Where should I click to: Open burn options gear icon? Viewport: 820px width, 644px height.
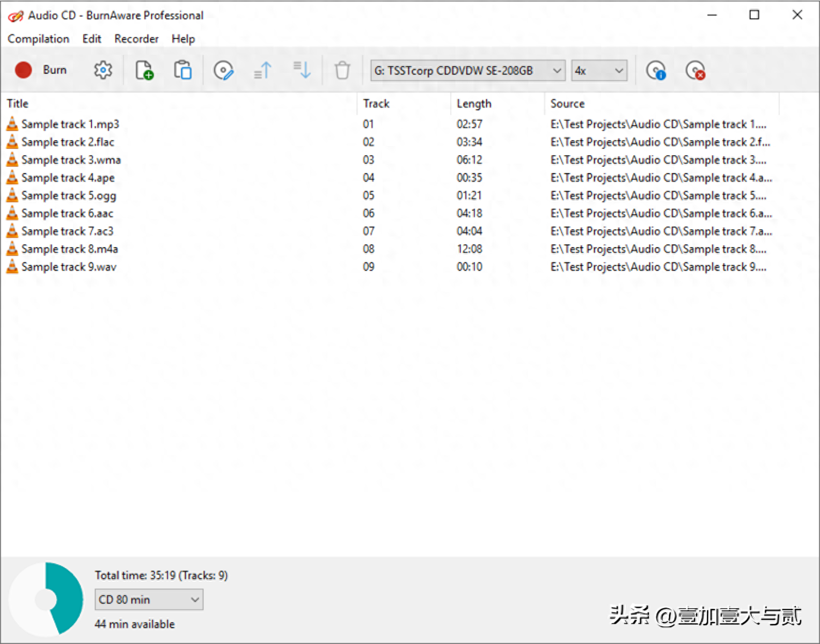(x=102, y=70)
